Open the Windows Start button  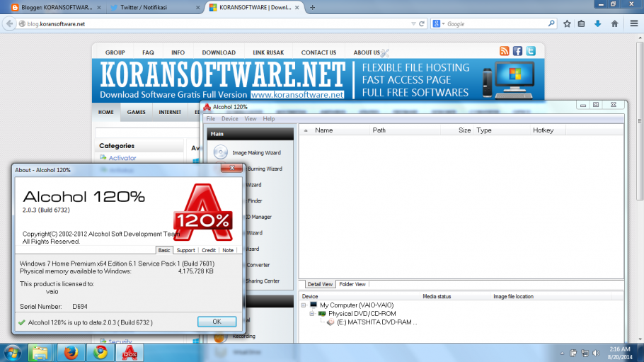point(12,353)
